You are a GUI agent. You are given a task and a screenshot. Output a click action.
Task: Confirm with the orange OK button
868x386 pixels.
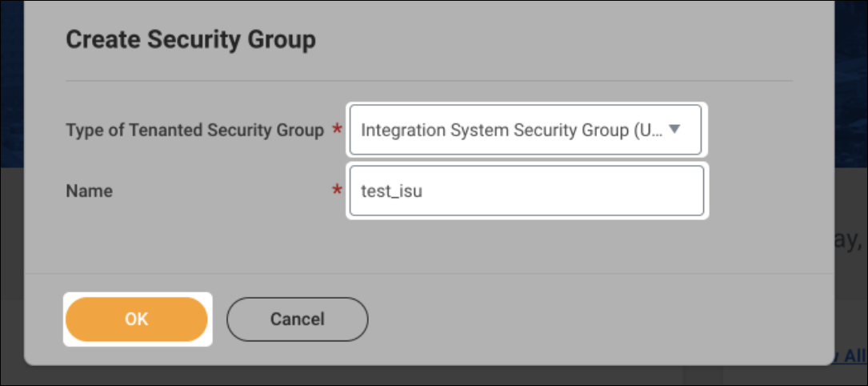137,319
